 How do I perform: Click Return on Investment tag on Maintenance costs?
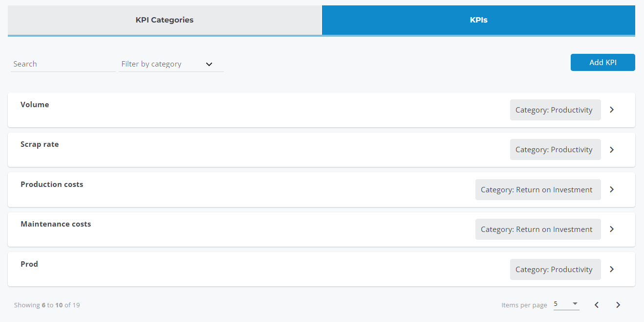(x=537, y=229)
